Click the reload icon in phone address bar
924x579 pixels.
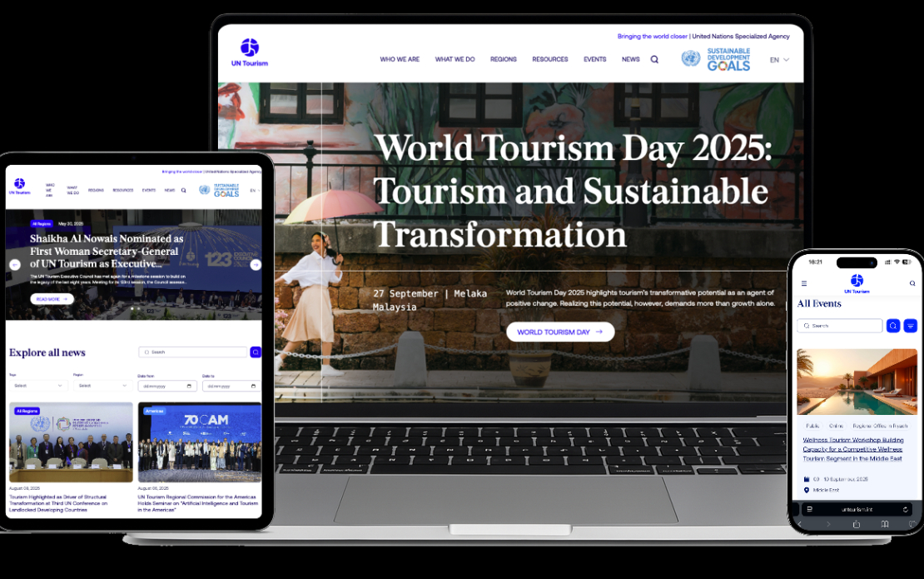tap(905, 509)
